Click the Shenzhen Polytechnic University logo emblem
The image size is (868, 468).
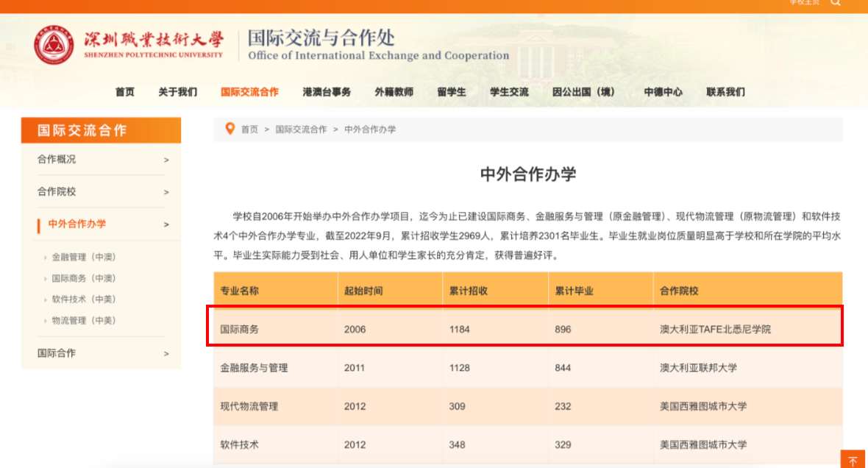(54, 45)
